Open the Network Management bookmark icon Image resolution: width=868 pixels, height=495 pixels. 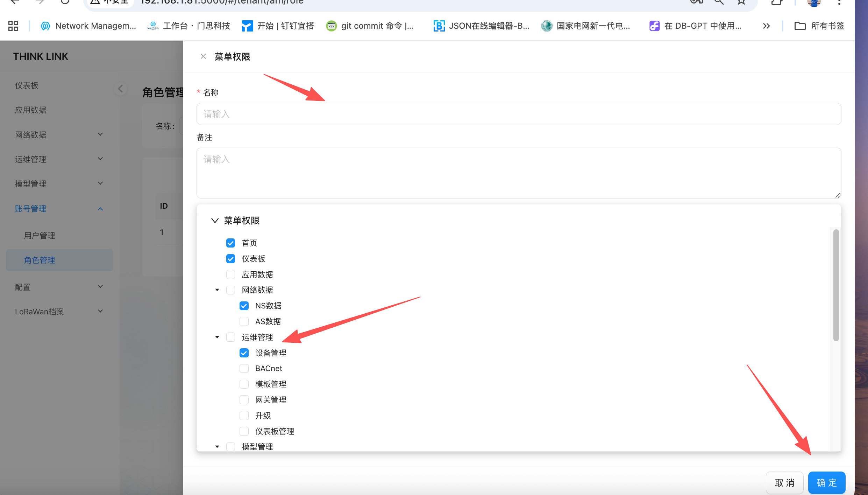click(x=45, y=26)
